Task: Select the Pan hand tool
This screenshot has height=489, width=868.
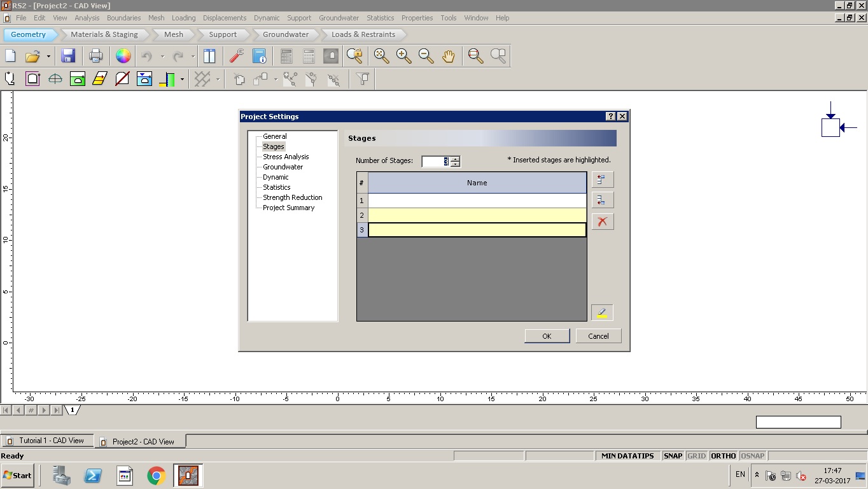Action: click(x=449, y=56)
